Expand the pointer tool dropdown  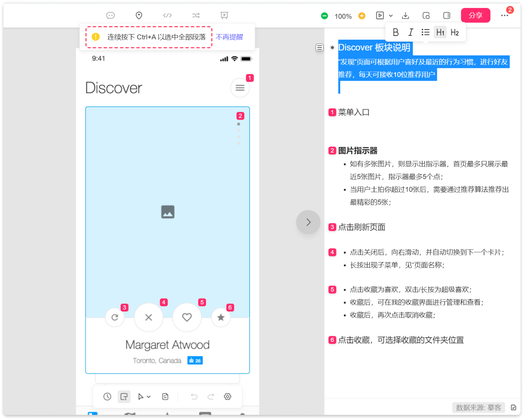click(149, 397)
